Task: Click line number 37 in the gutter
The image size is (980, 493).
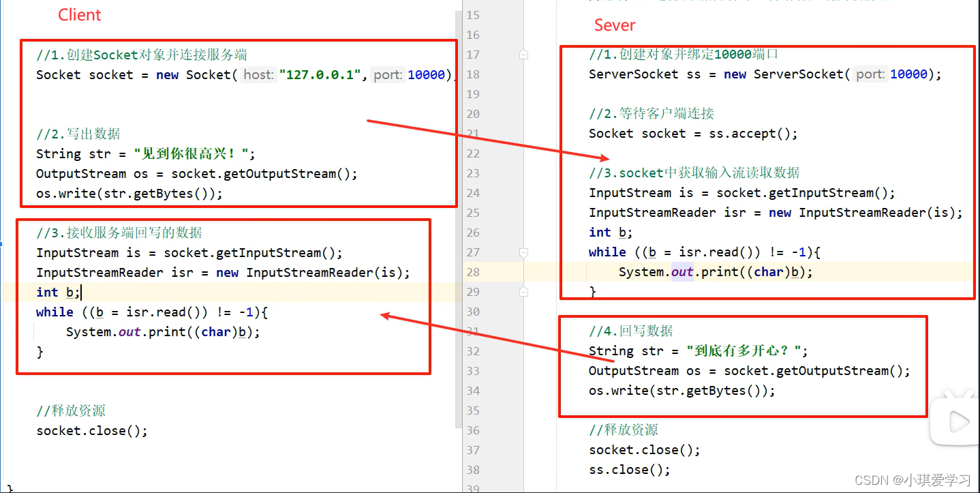Action: click(473, 450)
